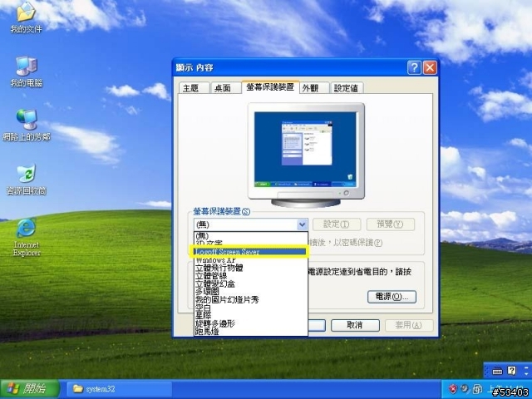
Task: Open the 開始 Start menu
Action: [x=30, y=389]
